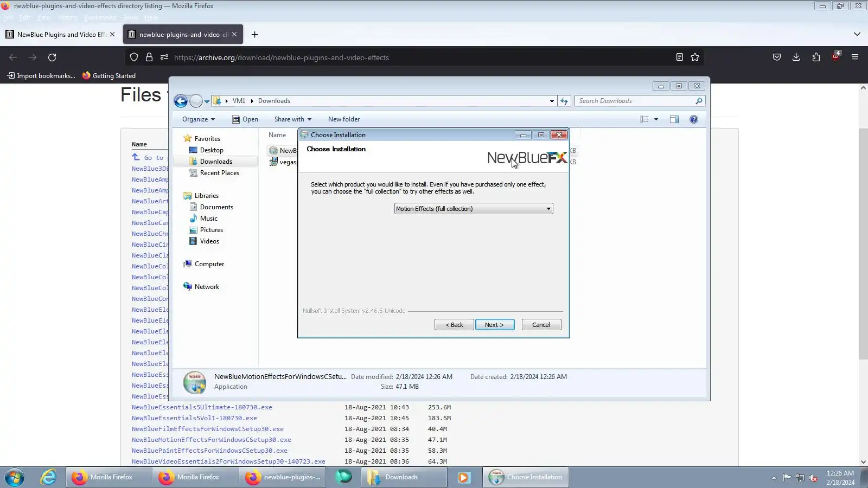Launch Internet Explorer from taskbar
This screenshot has width=868, height=488.
click(48, 477)
